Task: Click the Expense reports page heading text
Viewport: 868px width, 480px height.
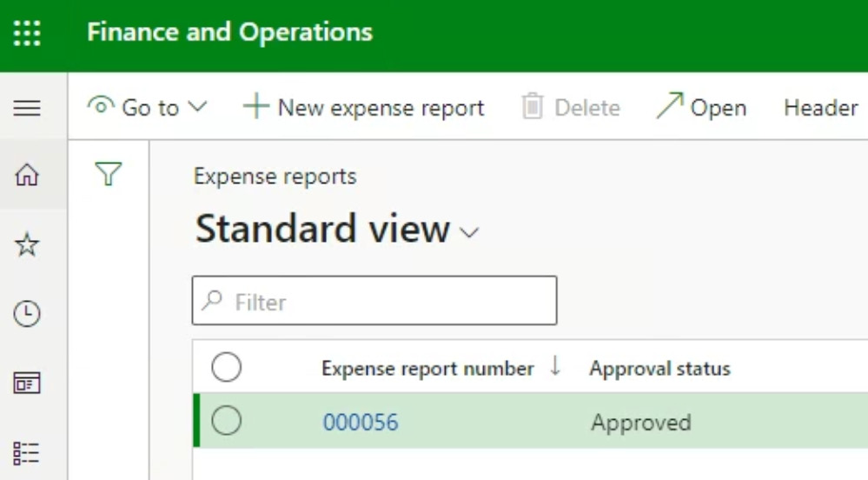Action: pos(275,177)
